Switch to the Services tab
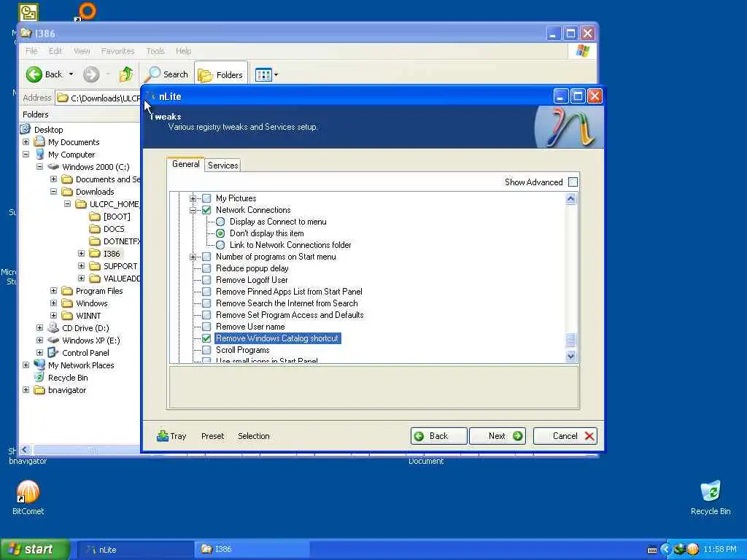The width and height of the screenshot is (747, 560). 223,166
